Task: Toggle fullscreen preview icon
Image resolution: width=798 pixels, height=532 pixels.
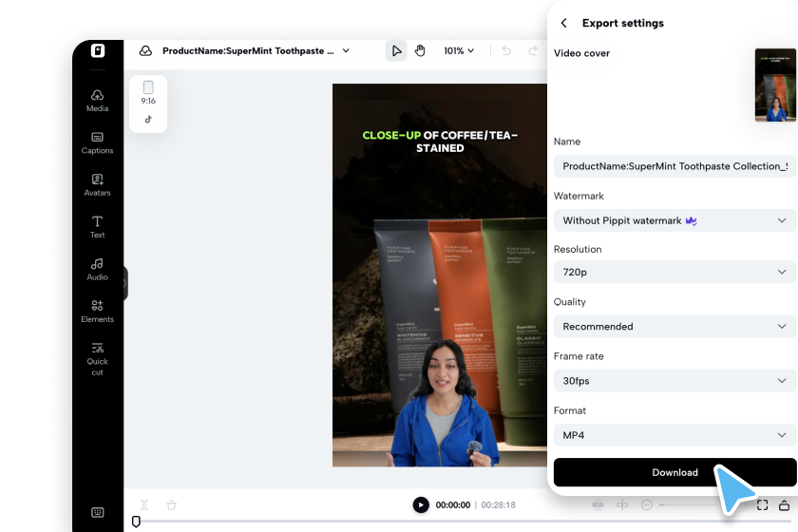Action: click(762, 505)
